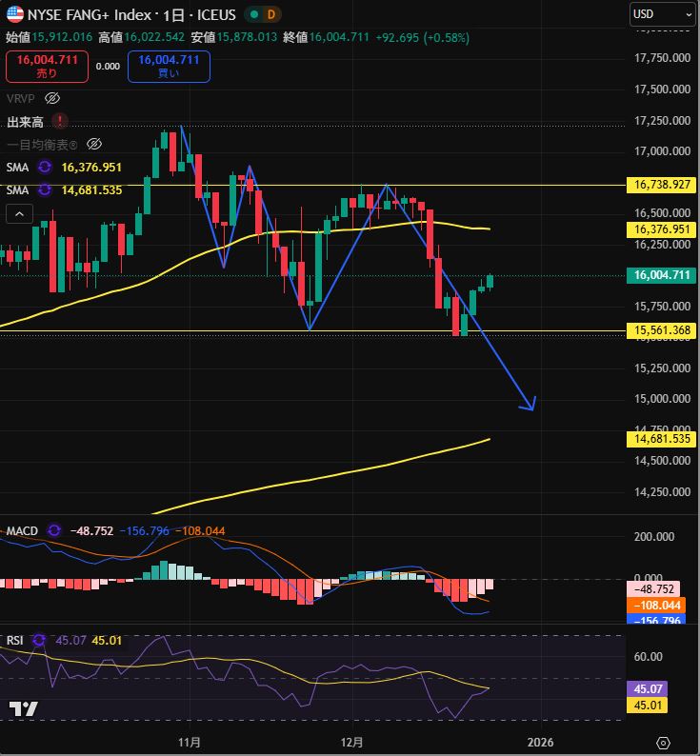Click the red volume error warning icon

point(60,121)
